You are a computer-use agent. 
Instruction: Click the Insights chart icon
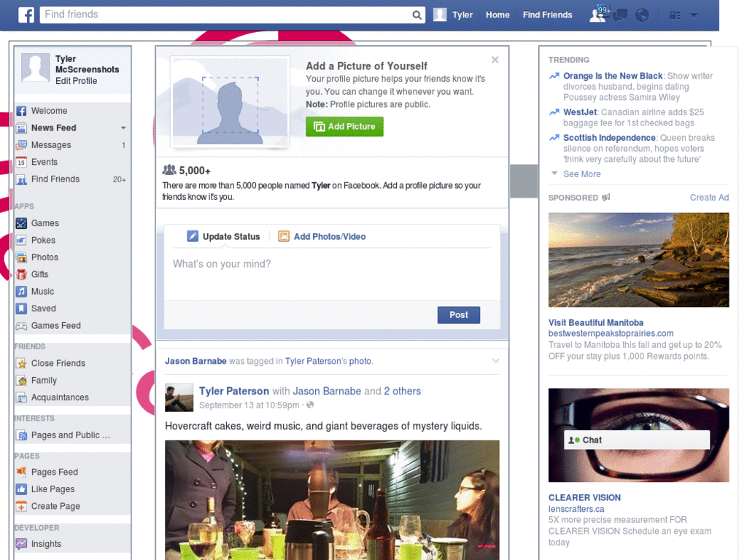[x=21, y=544]
